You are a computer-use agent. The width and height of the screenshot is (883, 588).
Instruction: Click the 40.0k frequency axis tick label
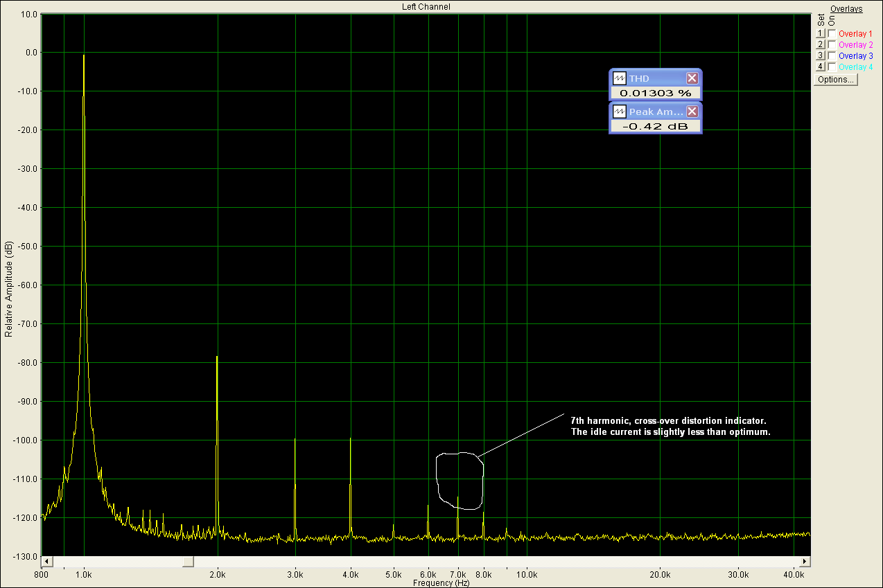tap(794, 574)
